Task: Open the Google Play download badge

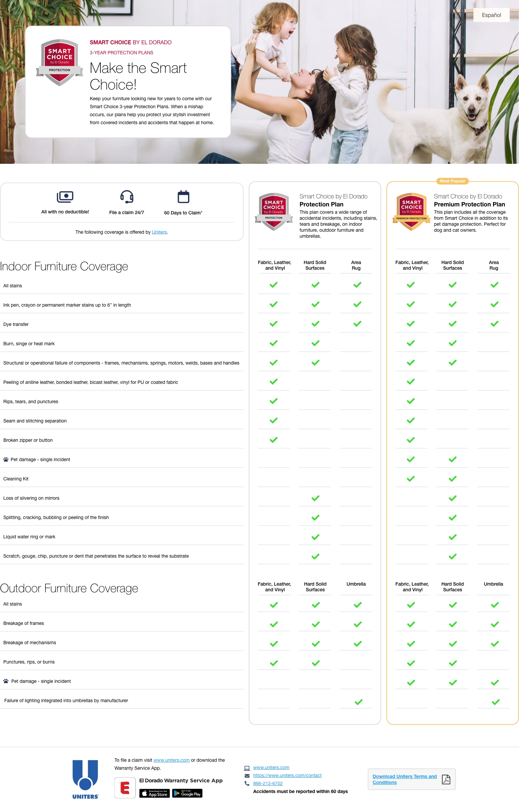Action: tap(187, 793)
